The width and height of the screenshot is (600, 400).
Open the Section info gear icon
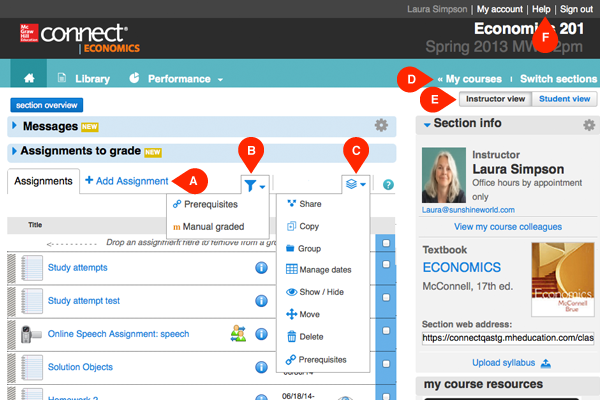[x=589, y=124]
